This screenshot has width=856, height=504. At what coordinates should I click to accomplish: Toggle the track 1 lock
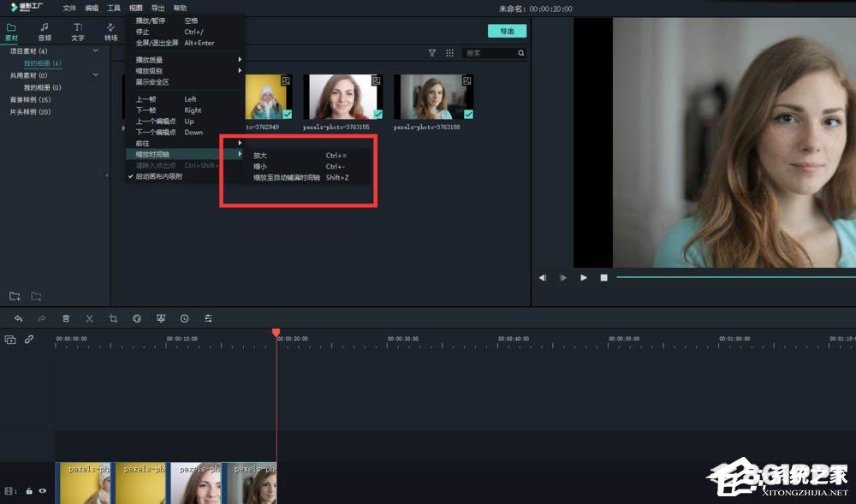click(x=29, y=491)
